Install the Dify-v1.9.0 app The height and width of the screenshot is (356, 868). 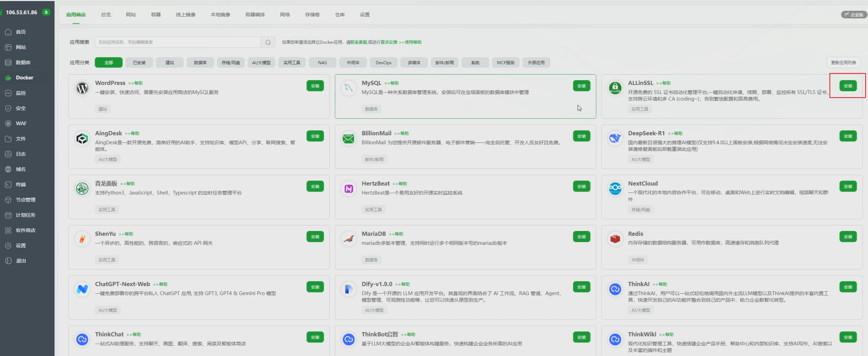[x=582, y=287]
